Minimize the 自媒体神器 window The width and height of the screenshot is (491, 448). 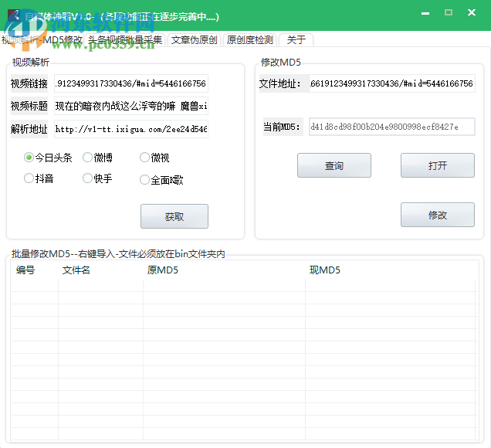tap(425, 13)
